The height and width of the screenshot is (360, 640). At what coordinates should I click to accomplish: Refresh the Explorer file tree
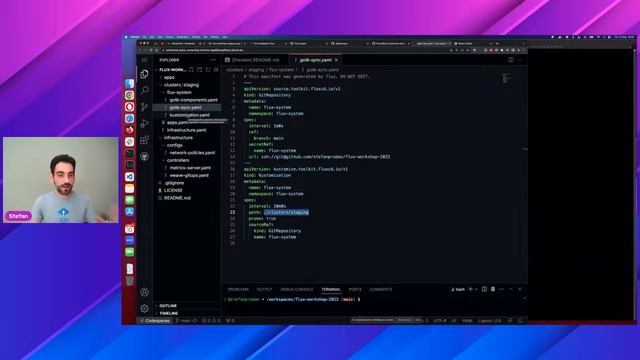point(208,70)
